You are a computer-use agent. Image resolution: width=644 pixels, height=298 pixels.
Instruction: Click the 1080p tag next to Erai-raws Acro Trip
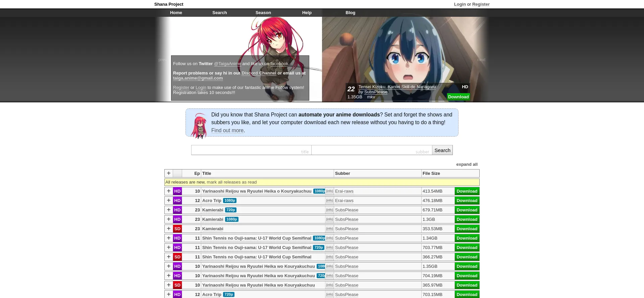click(x=230, y=200)
